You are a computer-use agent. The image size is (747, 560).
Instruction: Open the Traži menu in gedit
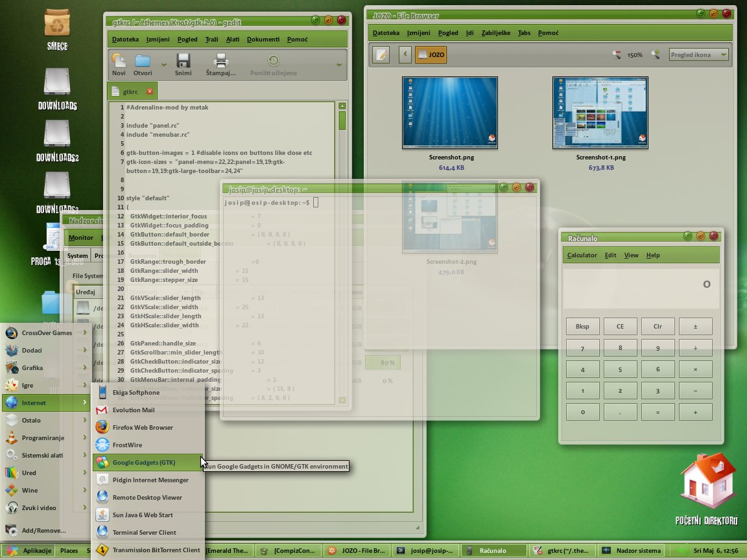tap(211, 39)
